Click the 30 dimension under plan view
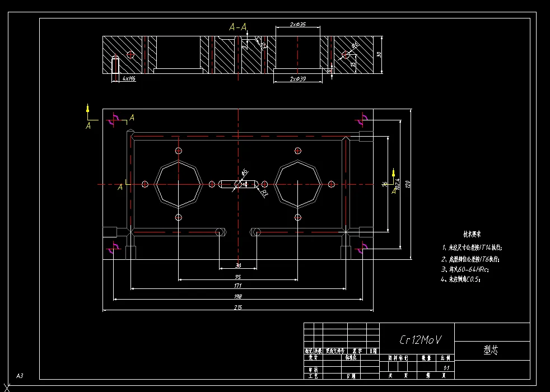Screen dimensions: 550x392 [x=238, y=266]
